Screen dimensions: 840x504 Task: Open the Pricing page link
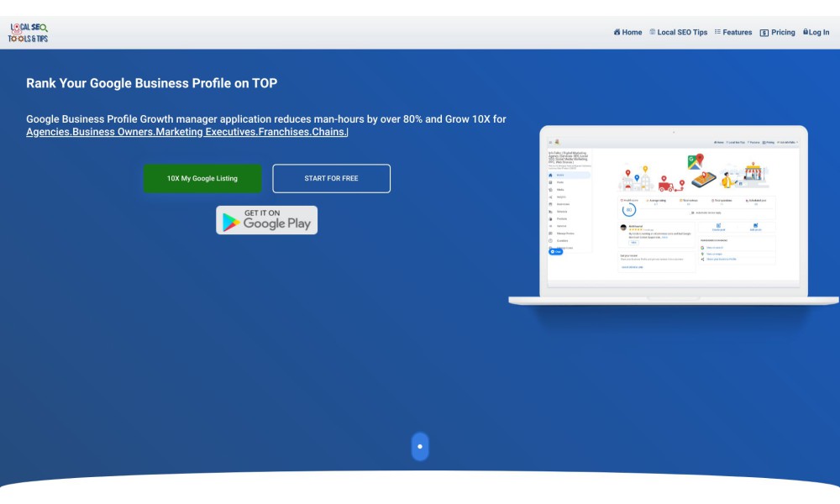point(777,32)
